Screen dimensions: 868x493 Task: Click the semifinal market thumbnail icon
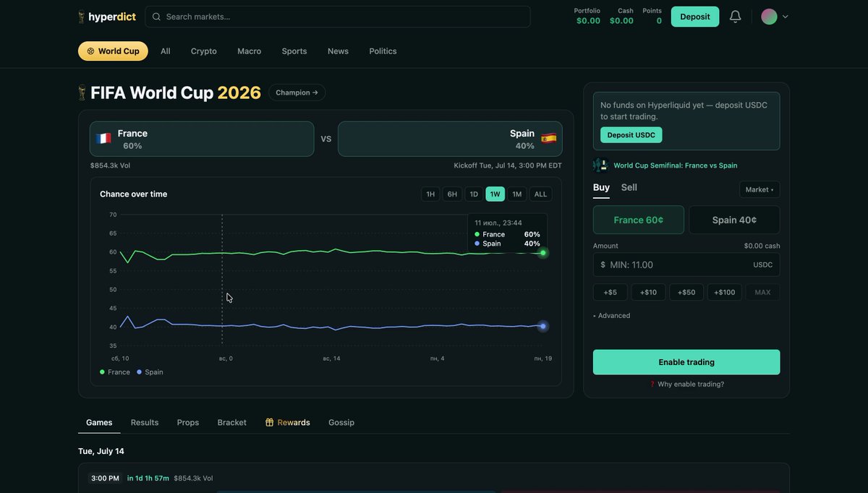[x=601, y=166]
